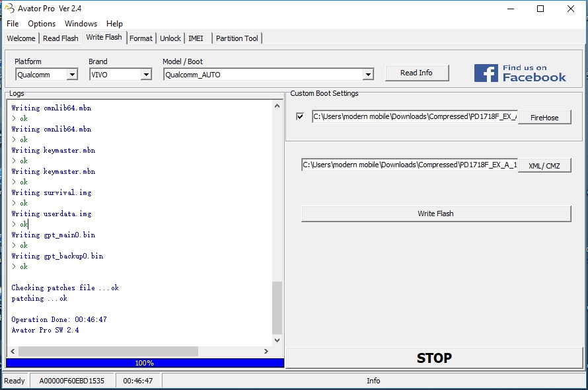588x390 pixels.
Task: Click the 'Writing userdata.img' log line
Action: (52, 214)
